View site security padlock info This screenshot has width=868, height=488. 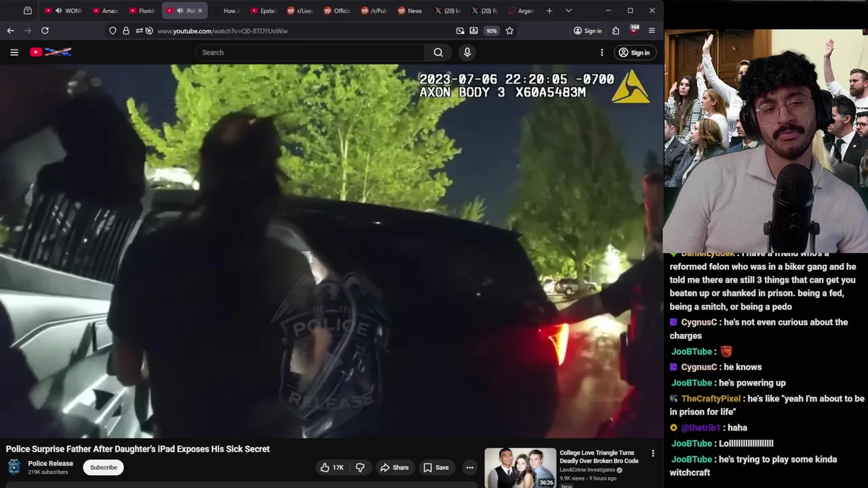pos(126,30)
